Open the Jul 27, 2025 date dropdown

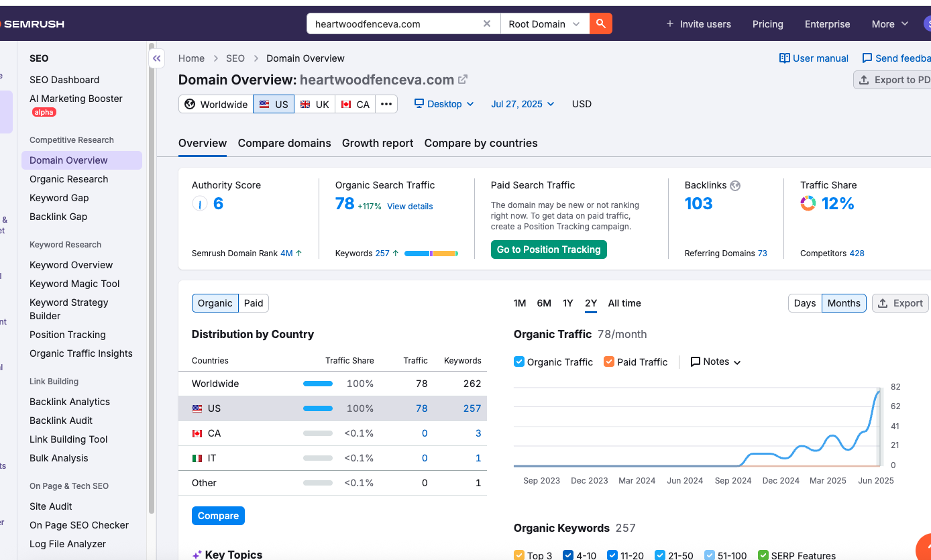pos(523,104)
